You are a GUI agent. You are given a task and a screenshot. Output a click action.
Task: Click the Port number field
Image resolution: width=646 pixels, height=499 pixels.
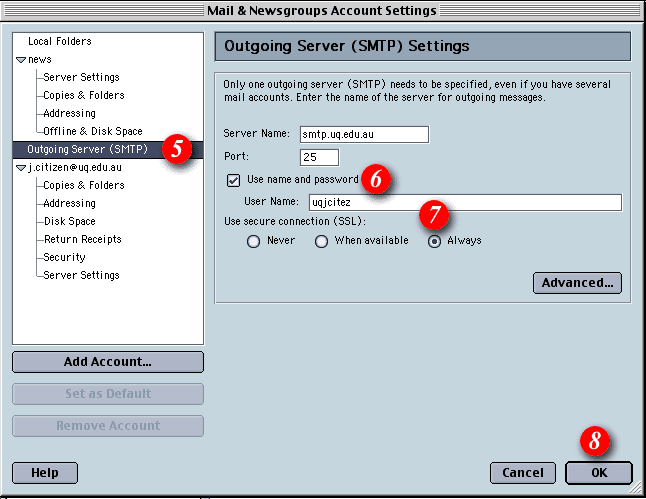coord(319,157)
